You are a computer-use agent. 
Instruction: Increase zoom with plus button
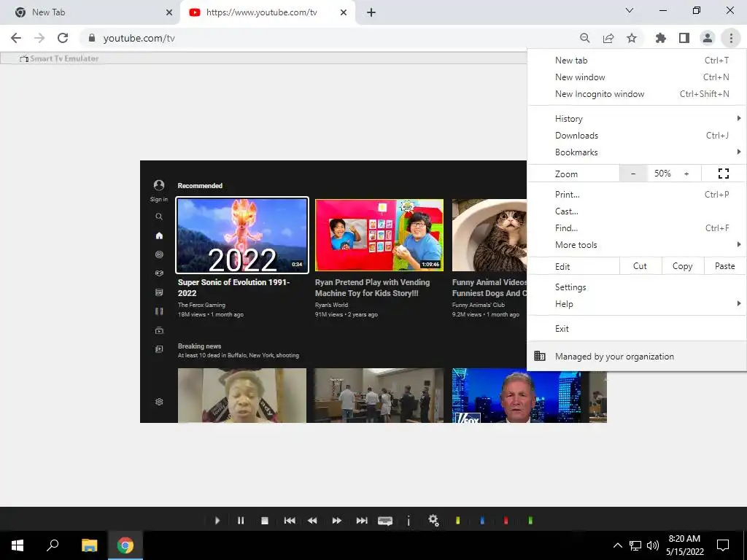(686, 174)
